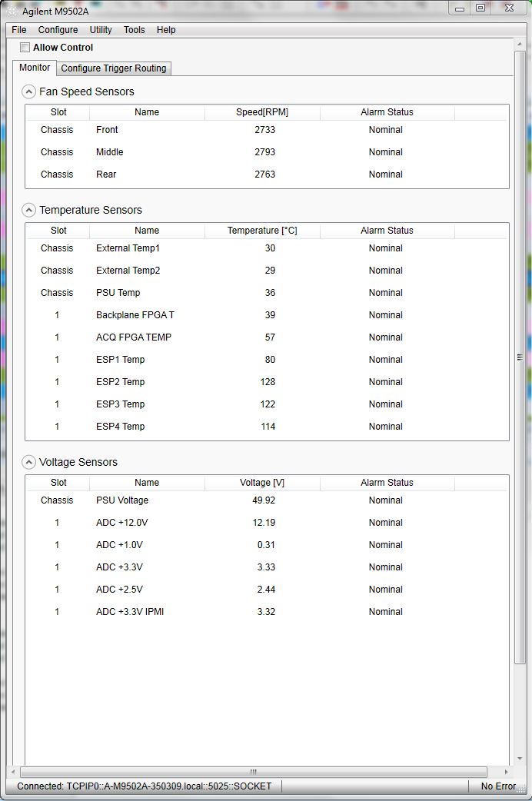Enable the Allow Control checkbox
The width and height of the screenshot is (532, 801).
click(25, 48)
